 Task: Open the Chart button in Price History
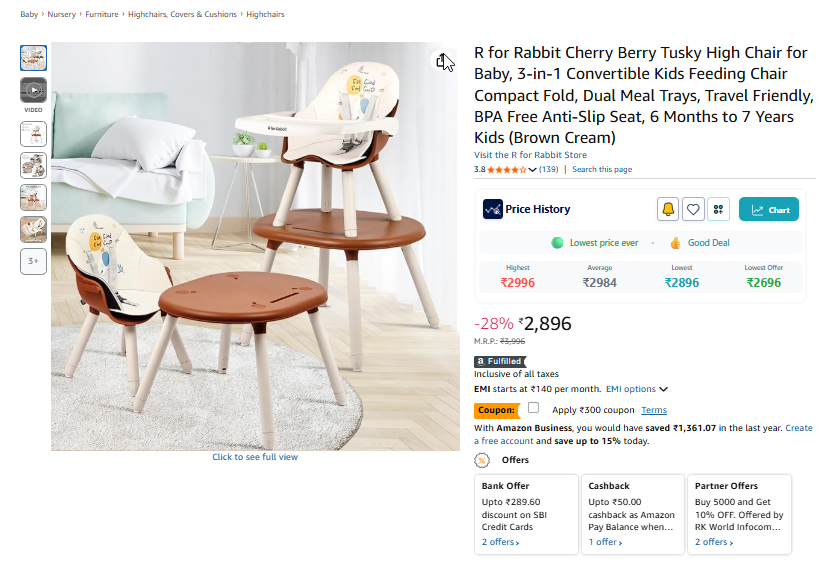[769, 210]
